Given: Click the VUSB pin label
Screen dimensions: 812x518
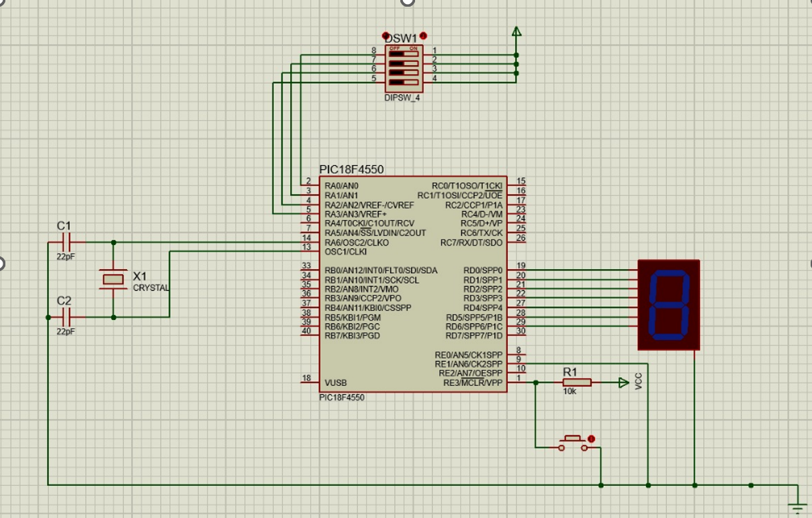Looking at the screenshot, I should [x=335, y=382].
